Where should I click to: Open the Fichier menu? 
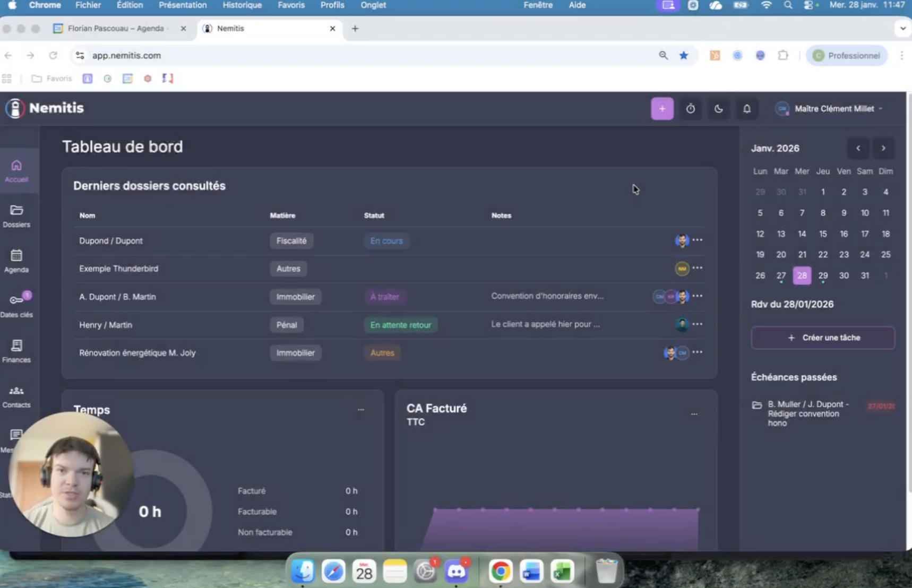pyautogui.click(x=88, y=5)
